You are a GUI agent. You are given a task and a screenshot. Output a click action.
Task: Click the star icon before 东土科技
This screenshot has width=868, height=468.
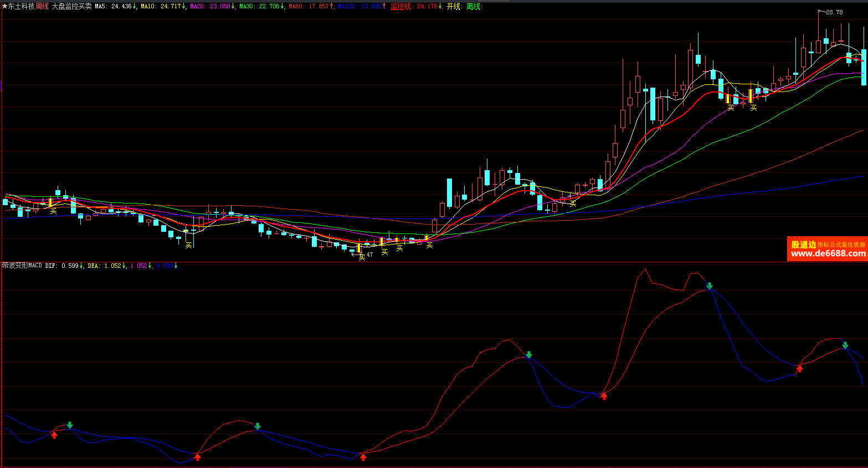point(4,7)
